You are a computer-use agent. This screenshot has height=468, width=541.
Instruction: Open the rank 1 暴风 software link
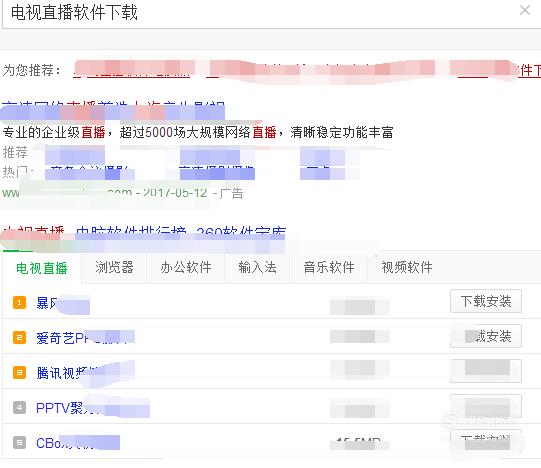[63, 304]
